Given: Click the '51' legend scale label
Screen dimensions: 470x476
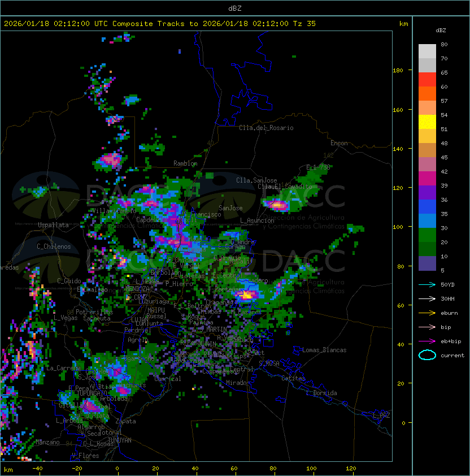Looking at the screenshot, I should pyautogui.click(x=444, y=129).
